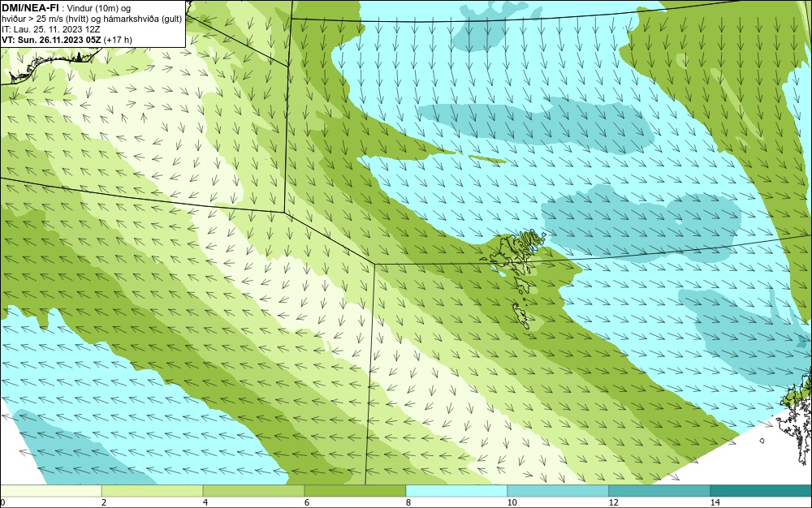The height and width of the screenshot is (508, 812).
Task: Click the scale label '12'
Action: [x=613, y=502]
